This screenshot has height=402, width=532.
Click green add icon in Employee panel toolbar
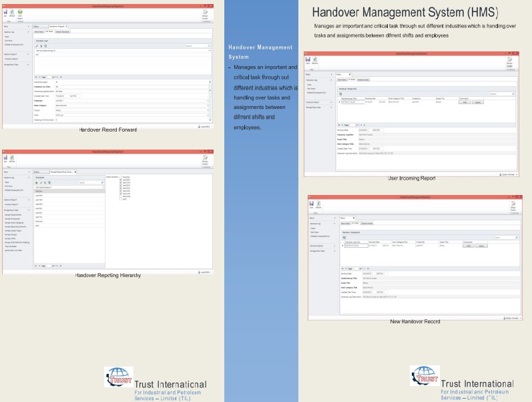point(37,182)
